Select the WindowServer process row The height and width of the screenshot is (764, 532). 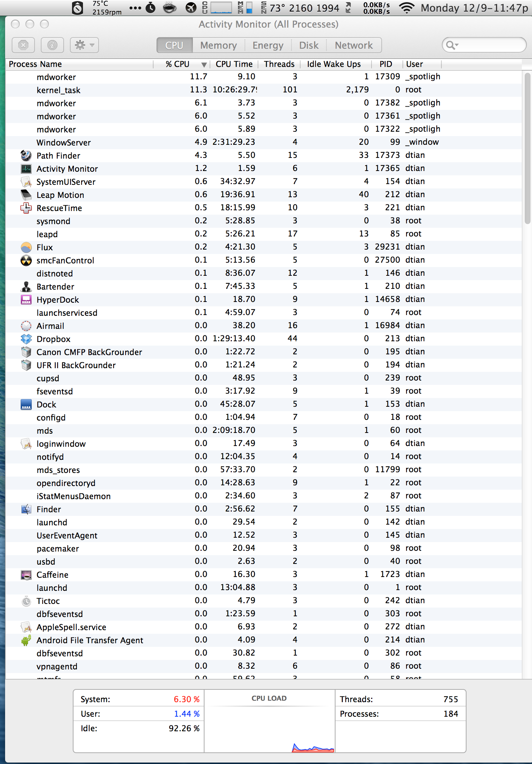point(264,143)
